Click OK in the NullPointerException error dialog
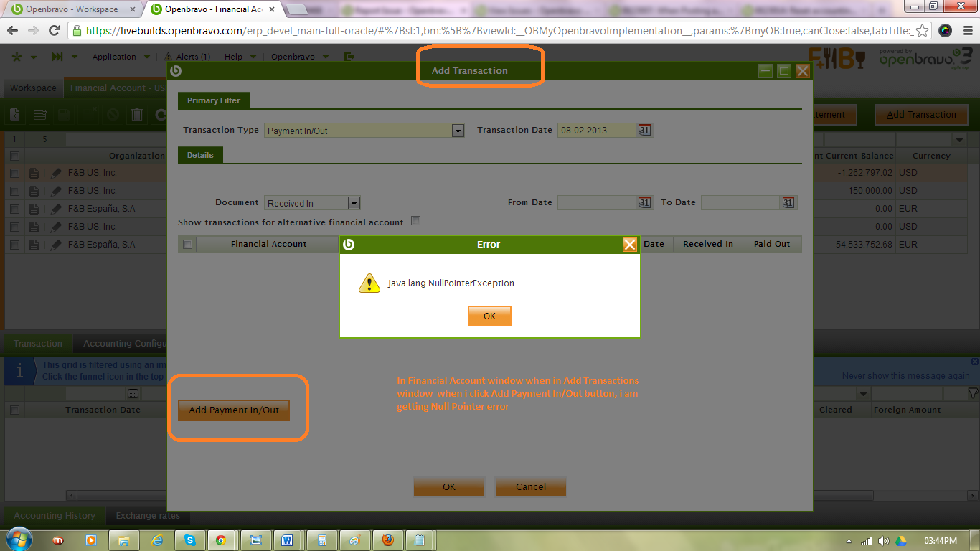The height and width of the screenshot is (551, 980). [489, 316]
